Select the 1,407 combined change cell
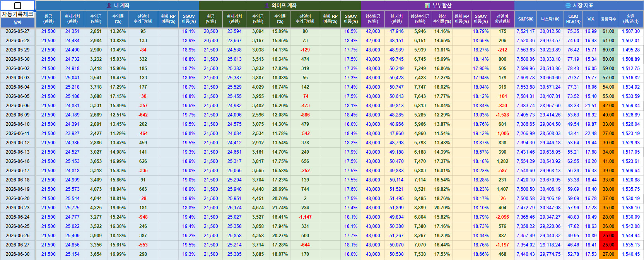The image size is (644, 260). 502,189
